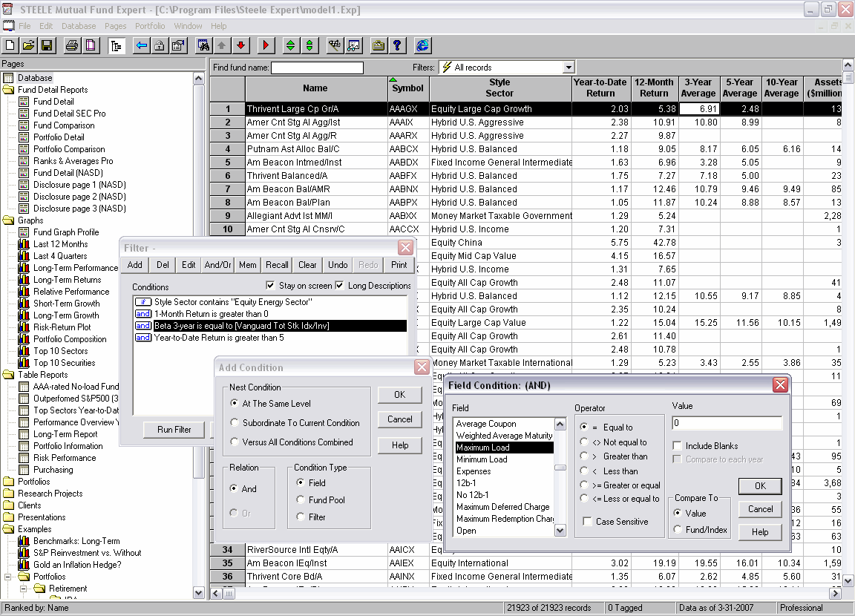
Task: Select the Greater than operator radio button
Action: [585, 456]
